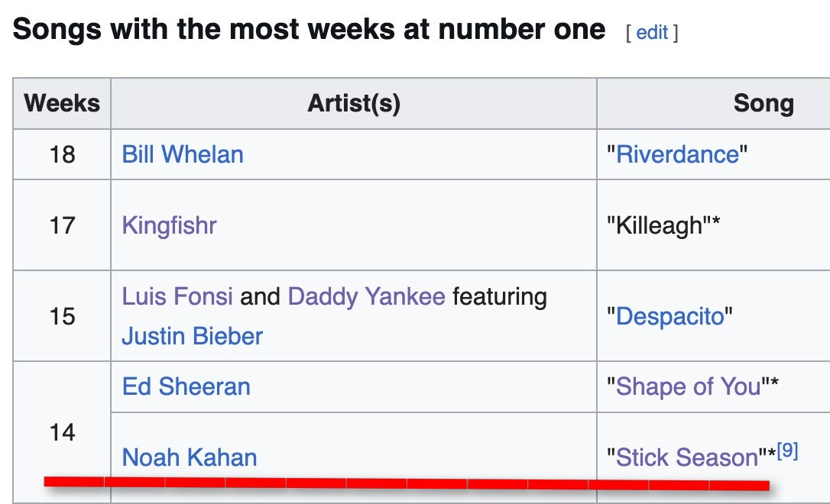Click the Song column header
The width and height of the screenshot is (830, 504).
click(763, 103)
